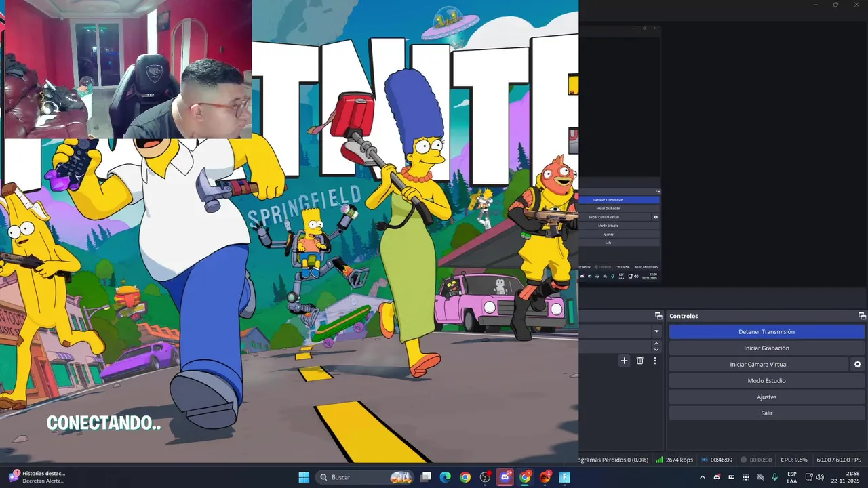The image size is (868, 488).
Task: Stop streaming with Detener Transmisión
Action: [766, 332]
